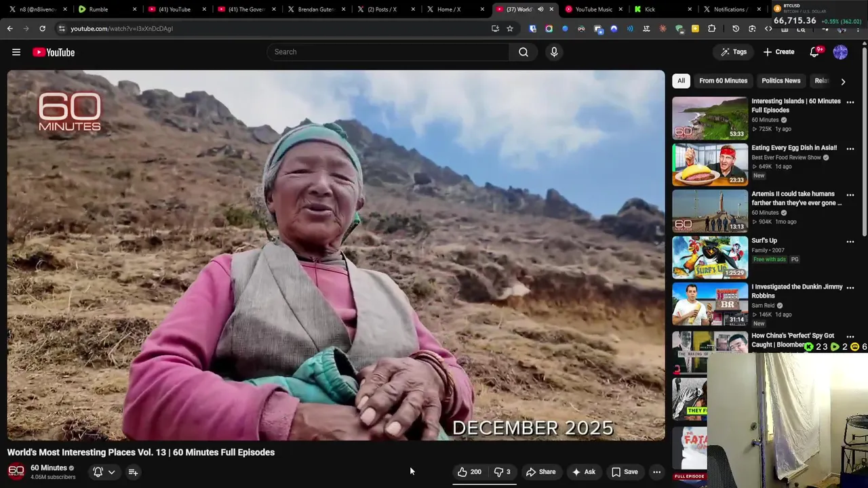Start voice search with the microphone
The width and height of the screenshot is (868, 488).
tap(554, 52)
